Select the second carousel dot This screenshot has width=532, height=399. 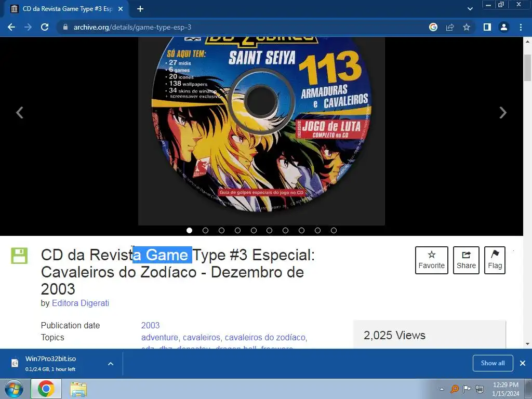pos(205,230)
